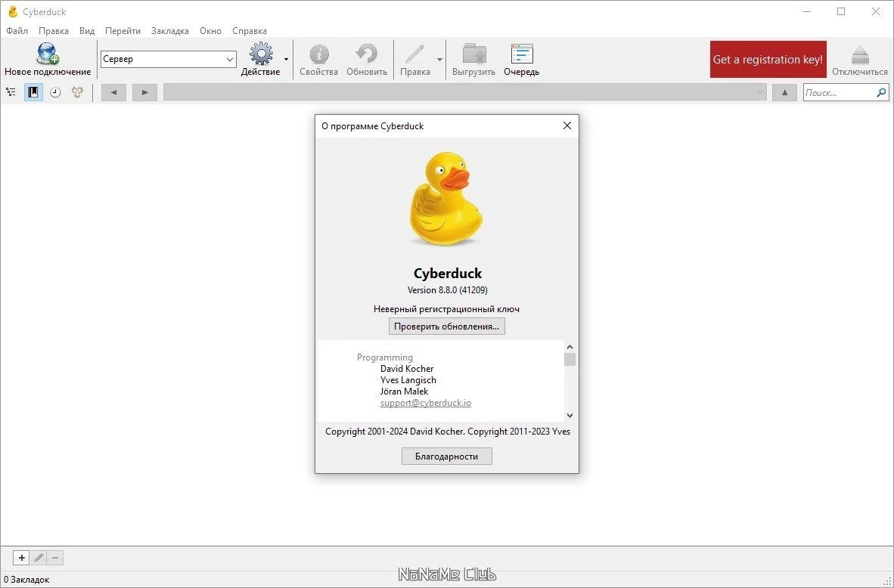This screenshot has height=588, width=894.
Task: Click 0 Закладок status bar text
Action: pos(26,580)
